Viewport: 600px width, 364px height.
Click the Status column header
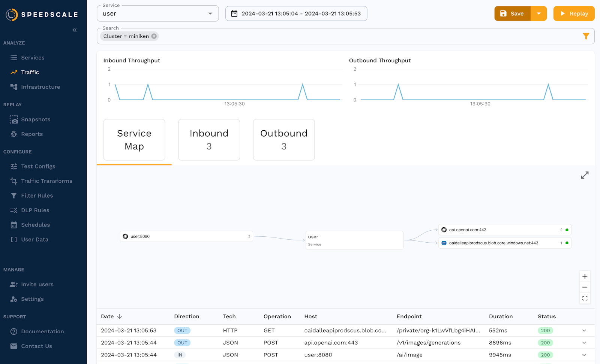tap(547, 316)
